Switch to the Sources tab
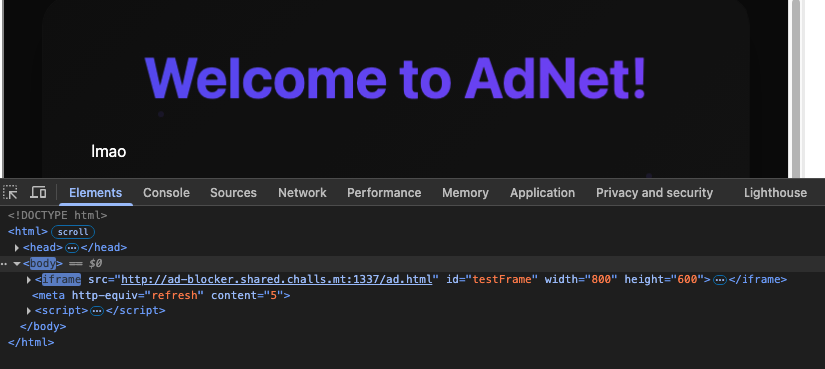Viewport: 825px width, 369px height. tap(233, 193)
